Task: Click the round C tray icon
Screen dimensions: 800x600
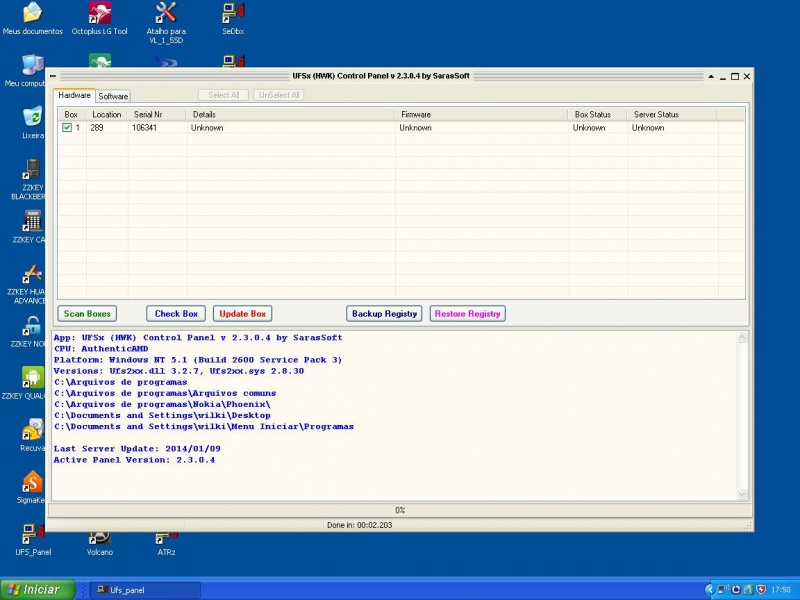Action: click(x=736, y=590)
